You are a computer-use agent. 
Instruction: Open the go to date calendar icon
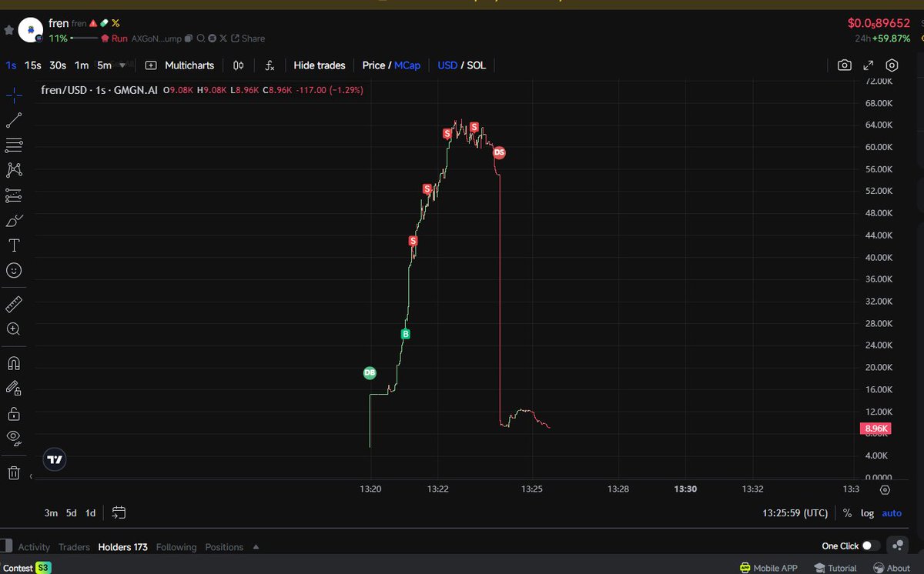[x=119, y=512]
